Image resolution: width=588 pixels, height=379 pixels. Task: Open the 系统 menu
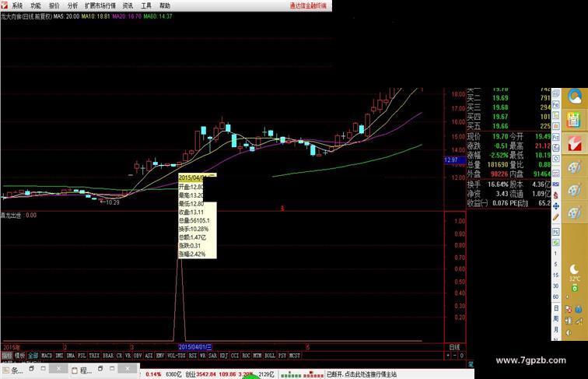[x=17, y=5]
